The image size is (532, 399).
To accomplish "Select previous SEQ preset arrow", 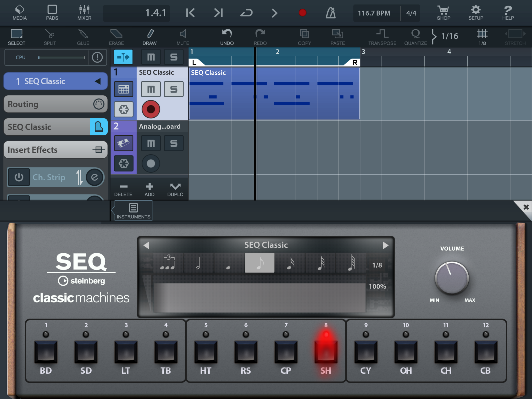I will point(146,245).
